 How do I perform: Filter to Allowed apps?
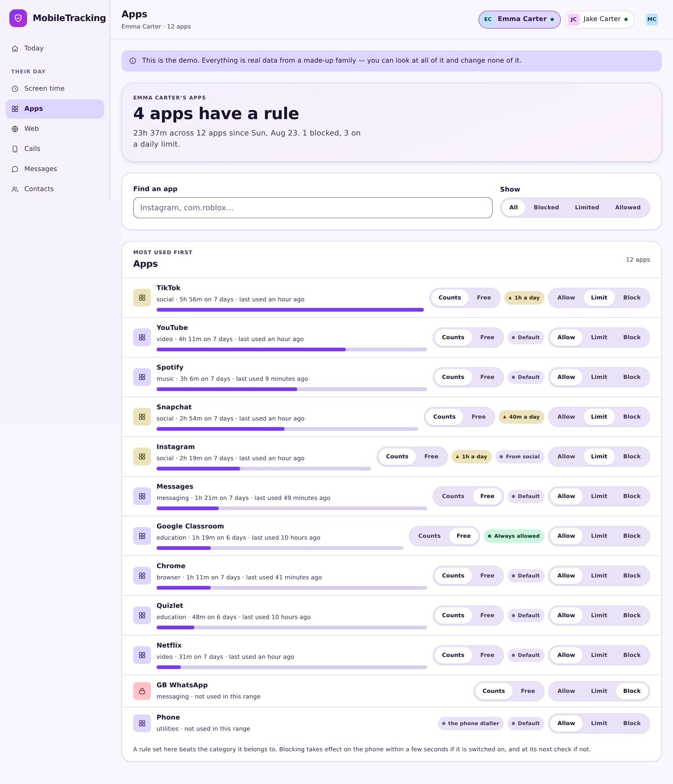(628, 207)
